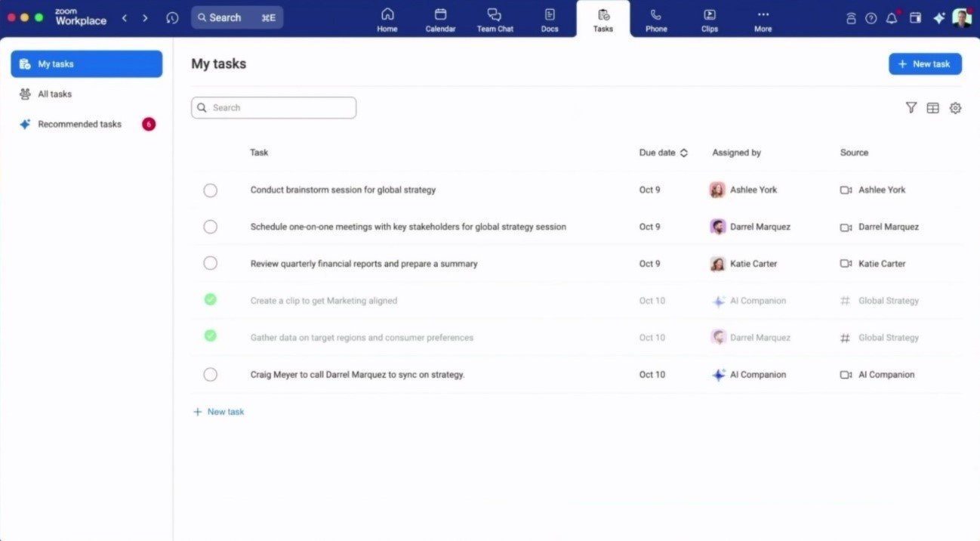This screenshot has height=541, width=980.
Task: Click Ashlee York avatar in Assigned by
Action: [717, 190]
